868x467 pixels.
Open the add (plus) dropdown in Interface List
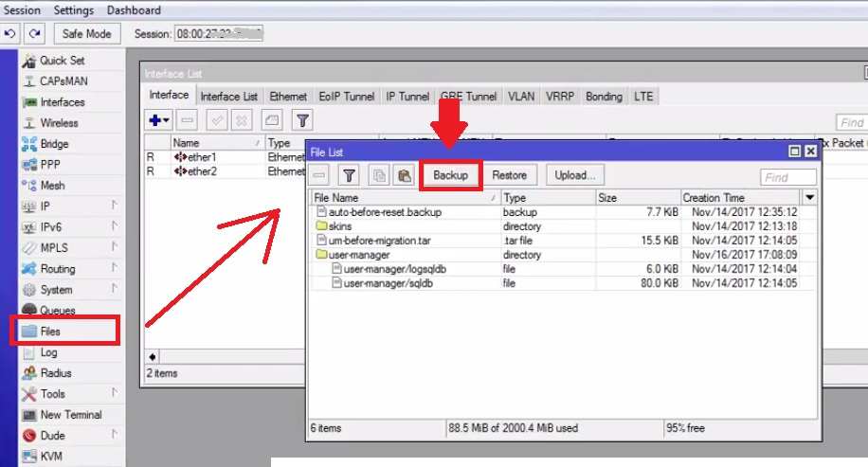click(158, 120)
